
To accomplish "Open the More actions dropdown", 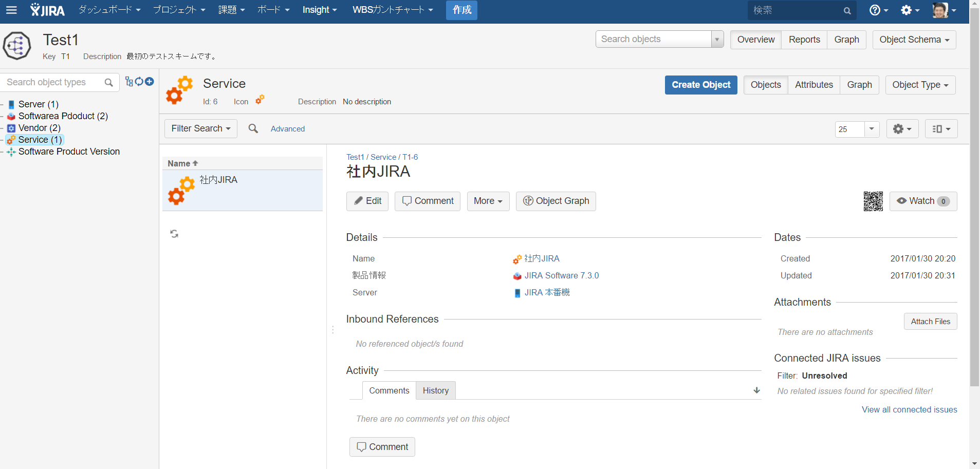I will [488, 201].
